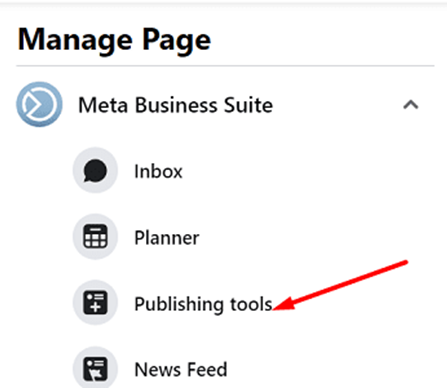Viewport: 447px width, 391px height.
Task: Click the Meta Business Suite logo icon
Action: pyautogui.click(x=39, y=104)
